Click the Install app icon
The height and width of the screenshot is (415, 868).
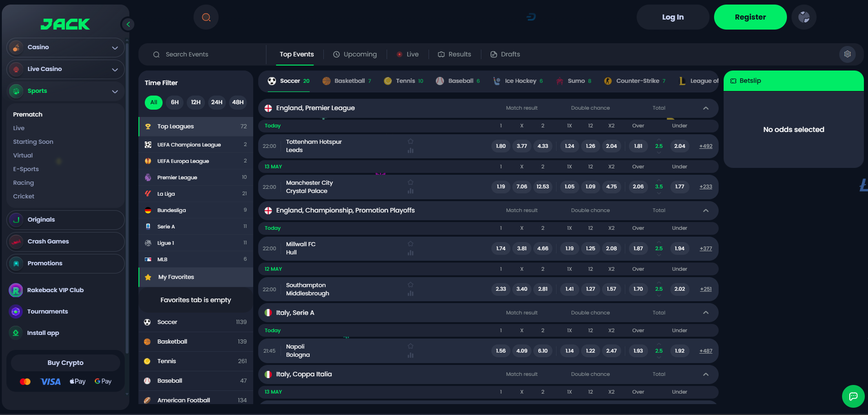pos(16,333)
